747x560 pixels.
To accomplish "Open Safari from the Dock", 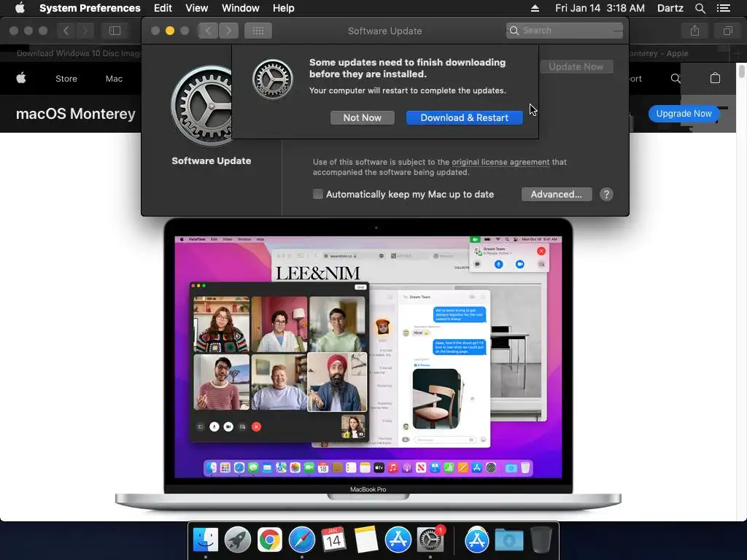I will click(x=302, y=540).
